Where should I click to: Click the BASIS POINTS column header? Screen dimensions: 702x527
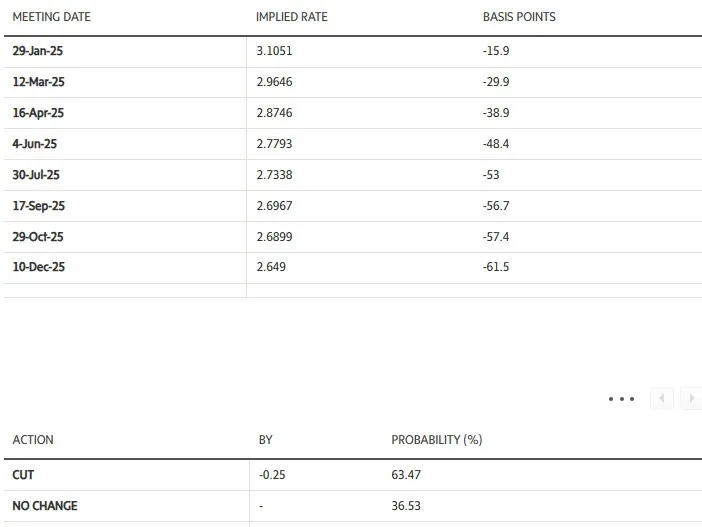click(519, 17)
